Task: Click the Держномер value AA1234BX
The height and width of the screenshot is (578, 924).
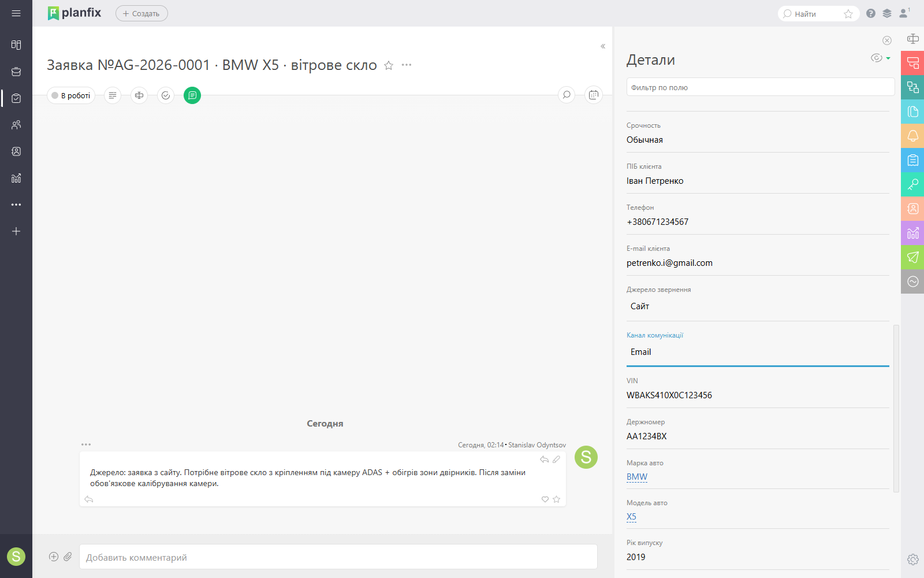Action: pos(646,436)
